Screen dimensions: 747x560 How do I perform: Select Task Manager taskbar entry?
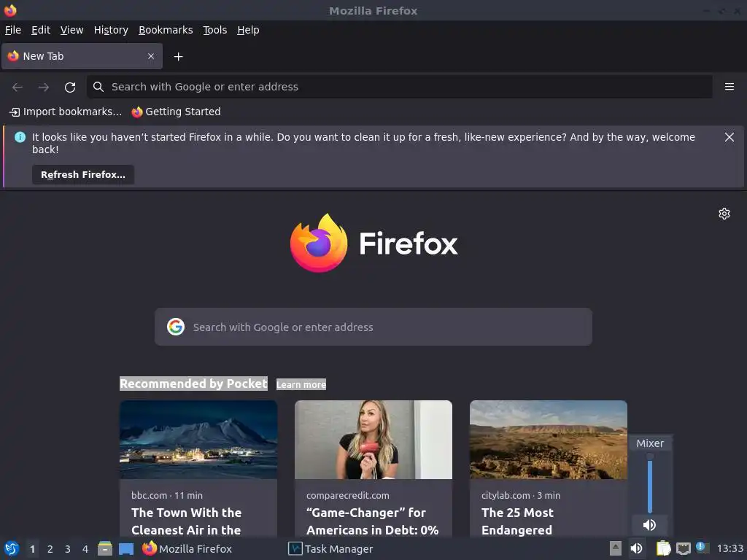pyautogui.click(x=330, y=548)
